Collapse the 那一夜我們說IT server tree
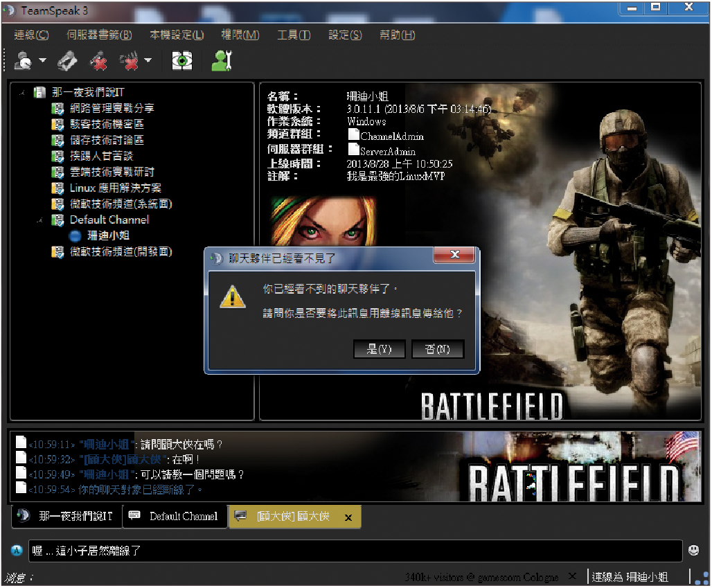The width and height of the screenshot is (712, 588). point(21,93)
